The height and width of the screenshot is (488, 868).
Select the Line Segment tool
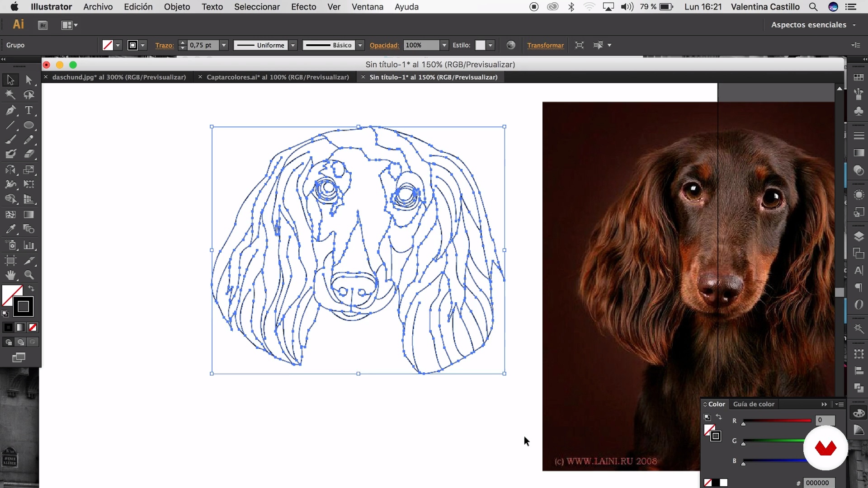(x=10, y=125)
